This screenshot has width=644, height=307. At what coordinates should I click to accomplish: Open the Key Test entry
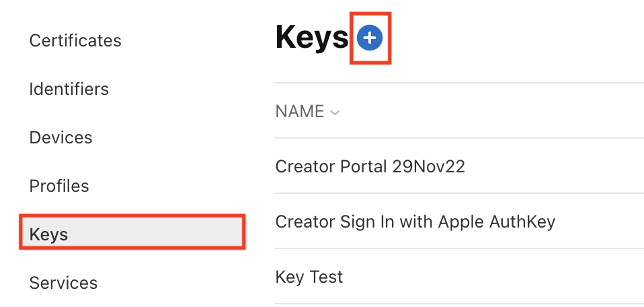[x=309, y=277]
